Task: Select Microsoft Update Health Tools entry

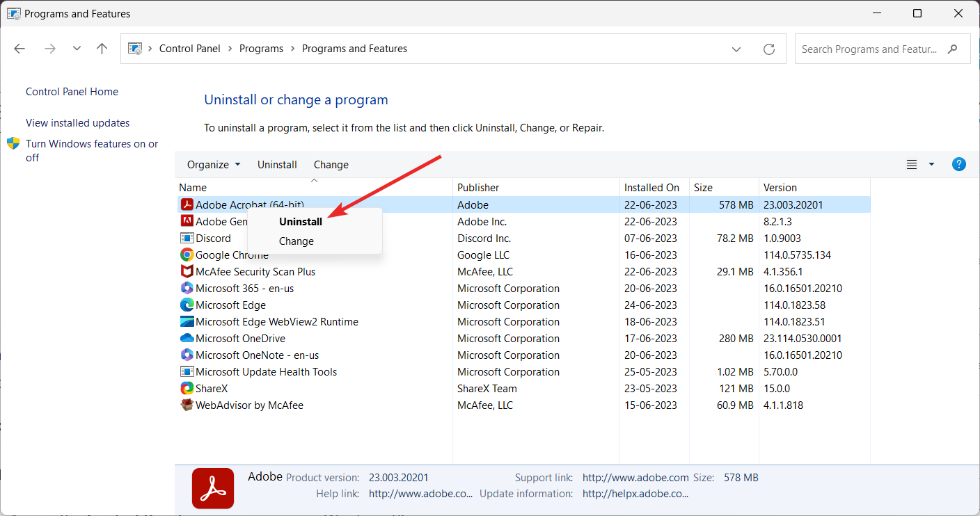Action: click(x=266, y=372)
